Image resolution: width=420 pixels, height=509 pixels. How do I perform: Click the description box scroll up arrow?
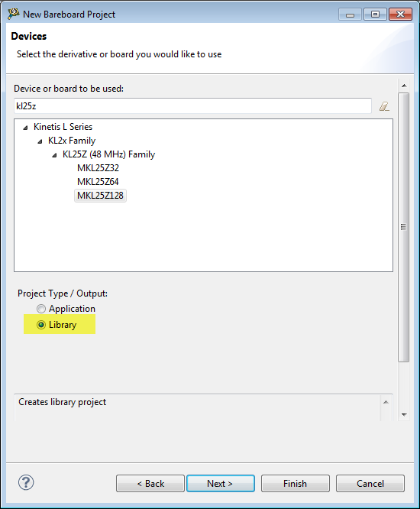click(386, 402)
